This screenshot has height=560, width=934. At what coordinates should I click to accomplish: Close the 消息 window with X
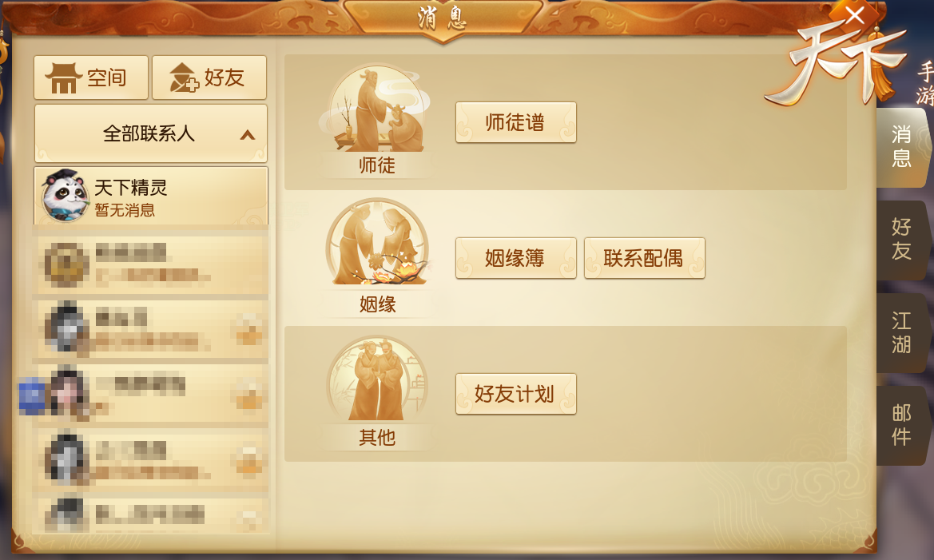point(855,15)
